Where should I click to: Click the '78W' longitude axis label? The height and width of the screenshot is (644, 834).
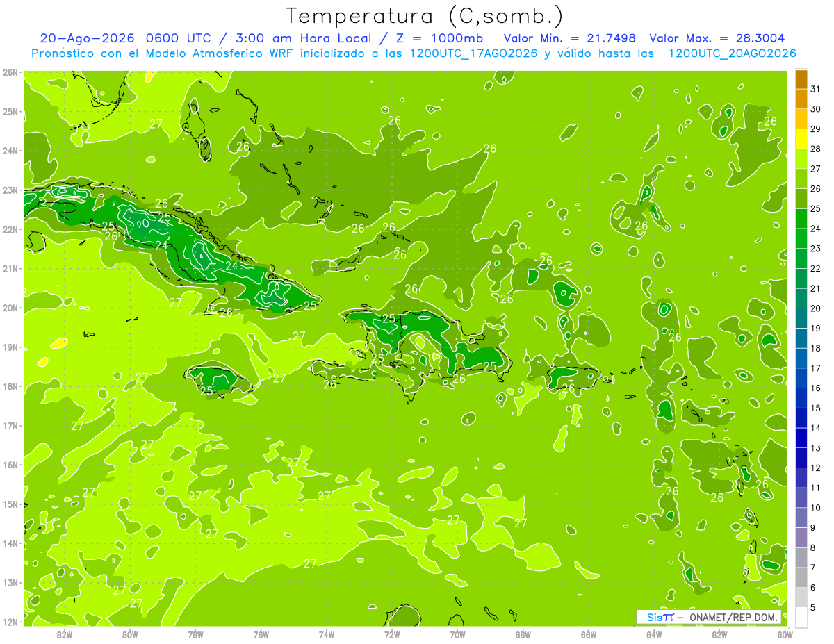pos(195,634)
